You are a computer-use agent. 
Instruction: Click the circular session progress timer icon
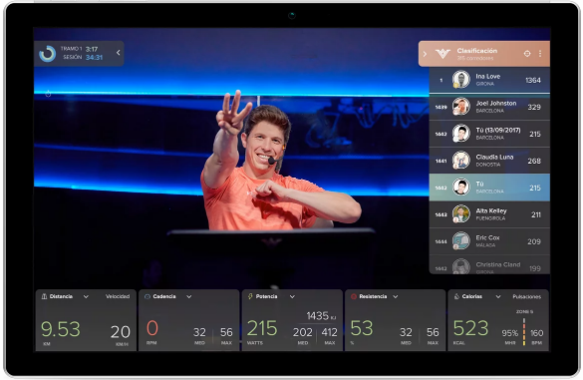click(x=47, y=54)
